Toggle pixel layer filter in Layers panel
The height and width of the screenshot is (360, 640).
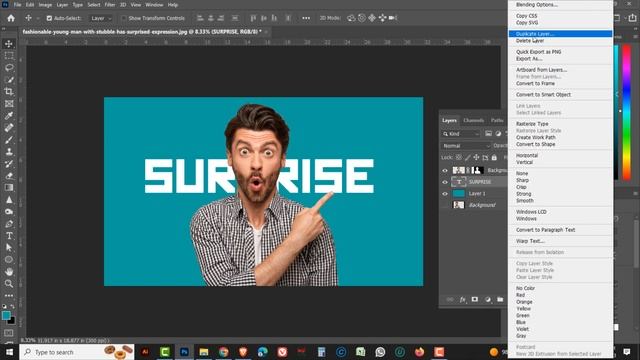488,134
